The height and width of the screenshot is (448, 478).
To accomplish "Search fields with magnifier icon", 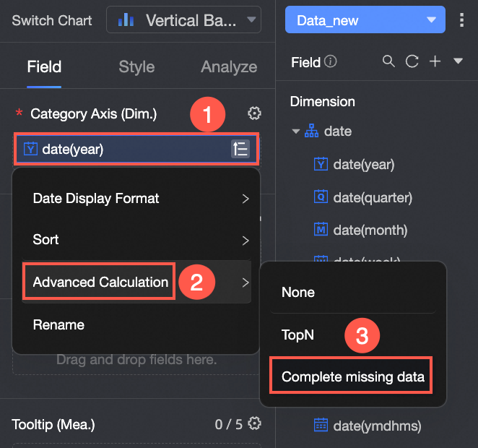I will click(388, 62).
